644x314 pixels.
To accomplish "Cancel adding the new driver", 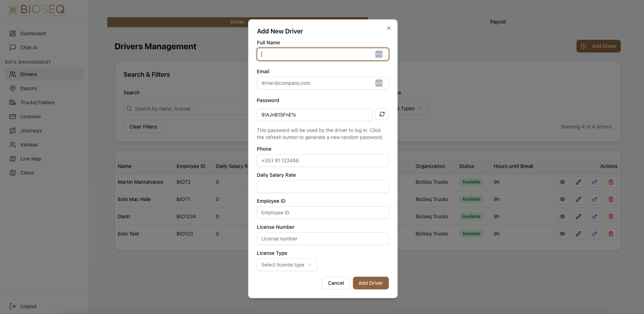I will click(336, 283).
